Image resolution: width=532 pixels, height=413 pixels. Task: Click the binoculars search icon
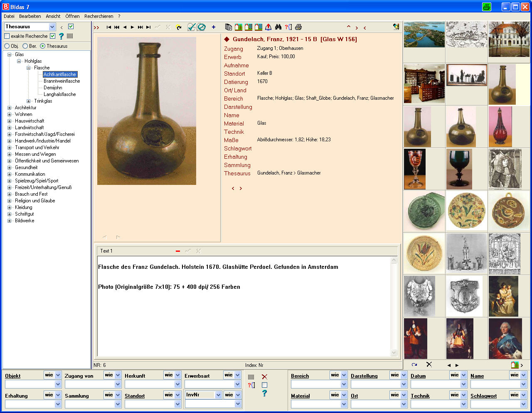(278, 27)
